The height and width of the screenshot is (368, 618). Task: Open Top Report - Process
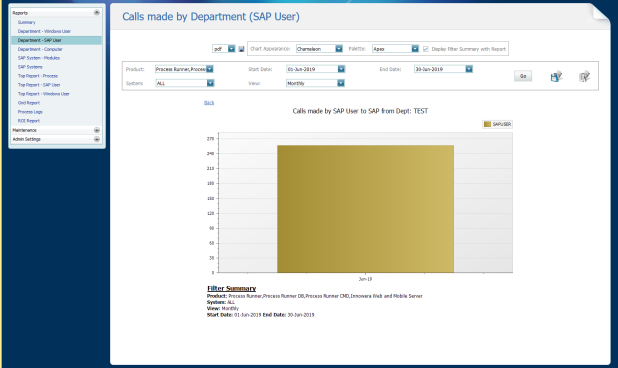[x=38, y=76]
